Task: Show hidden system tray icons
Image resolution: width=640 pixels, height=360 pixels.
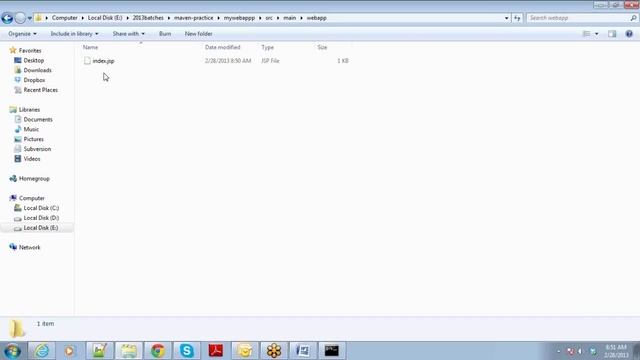Action: point(559,351)
